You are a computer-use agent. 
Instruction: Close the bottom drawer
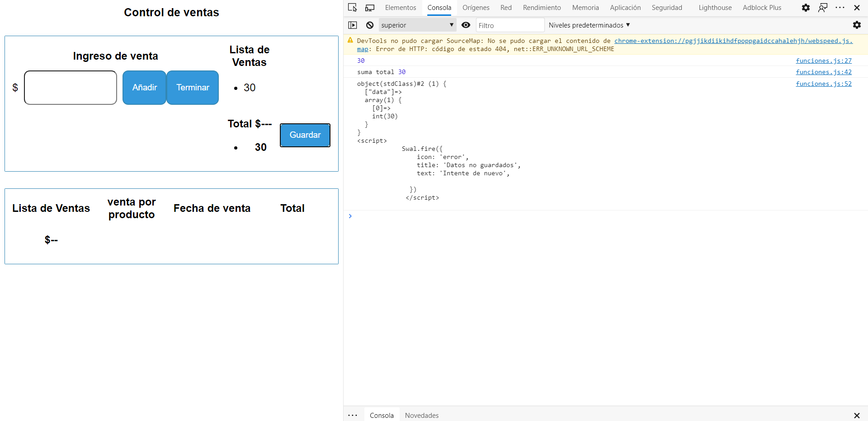coord(857,415)
